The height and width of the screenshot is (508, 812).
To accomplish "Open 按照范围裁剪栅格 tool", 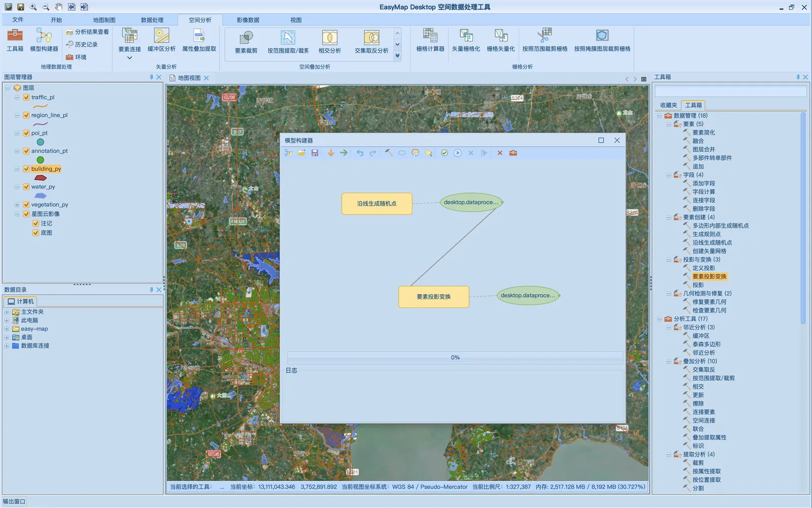I will click(x=545, y=40).
